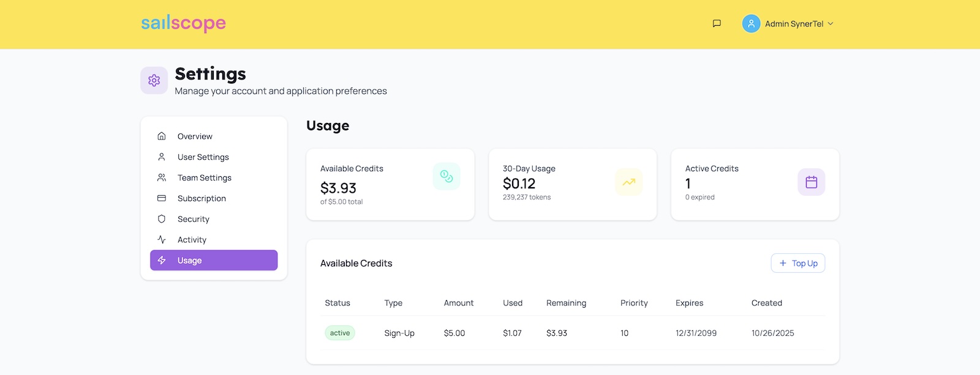Click the sailscope logo
The width and height of the screenshot is (980, 375).
pyautogui.click(x=183, y=23)
